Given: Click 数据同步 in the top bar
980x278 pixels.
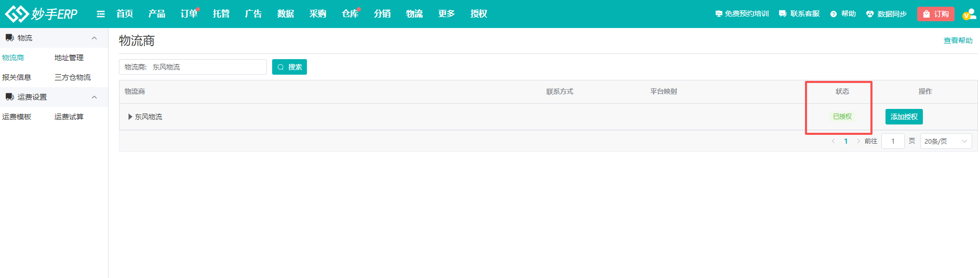Looking at the screenshot, I should (x=887, y=13).
